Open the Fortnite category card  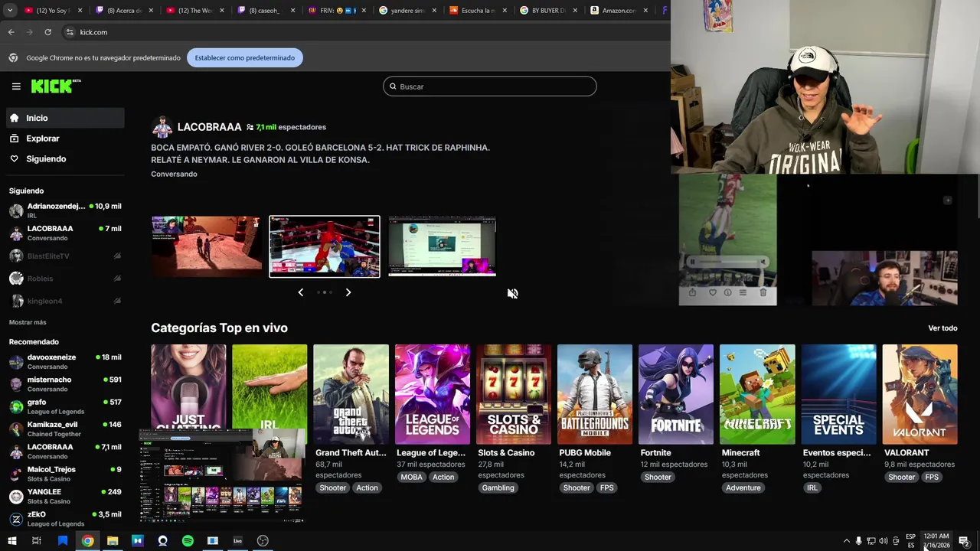(676, 394)
